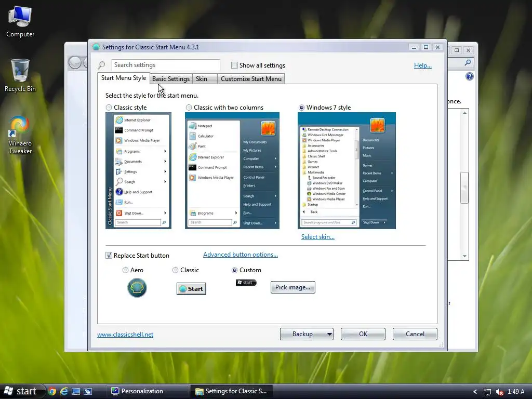Open the Skin tab

click(x=205, y=79)
